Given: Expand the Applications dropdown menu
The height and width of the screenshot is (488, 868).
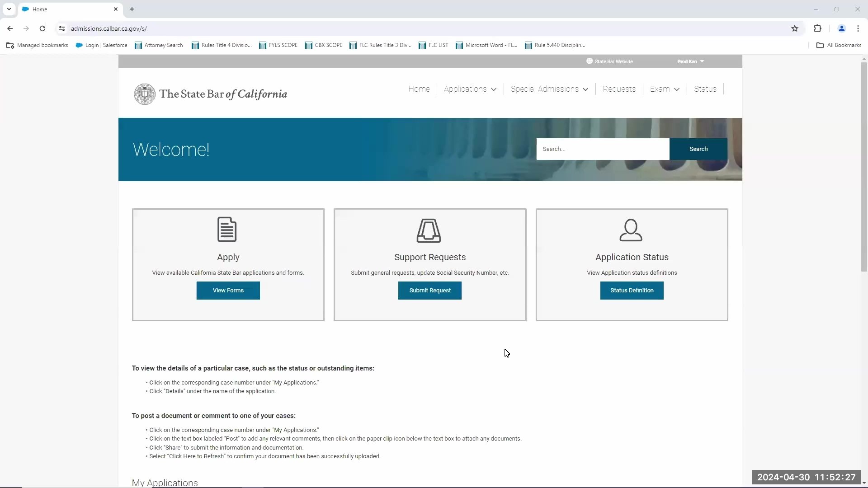Looking at the screenshot, I should tap(470, 89).
